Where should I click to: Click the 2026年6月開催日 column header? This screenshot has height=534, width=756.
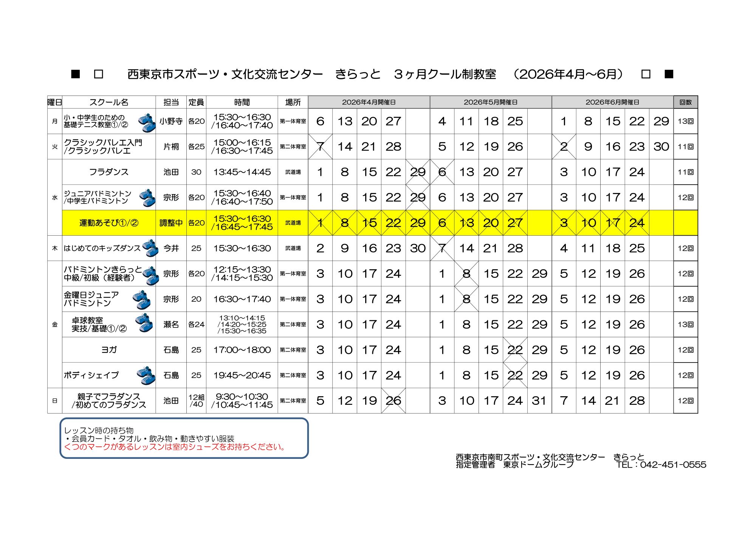[x=612, y=102]
